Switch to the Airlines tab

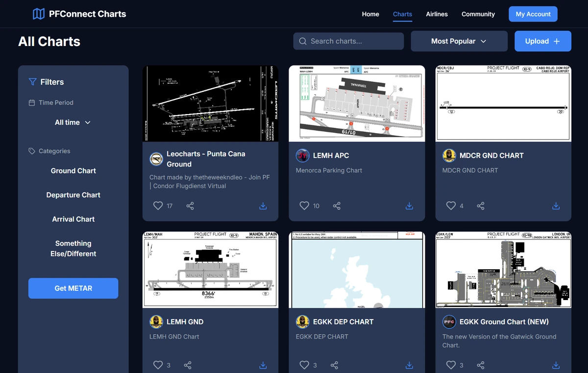(x=437, y=14)
